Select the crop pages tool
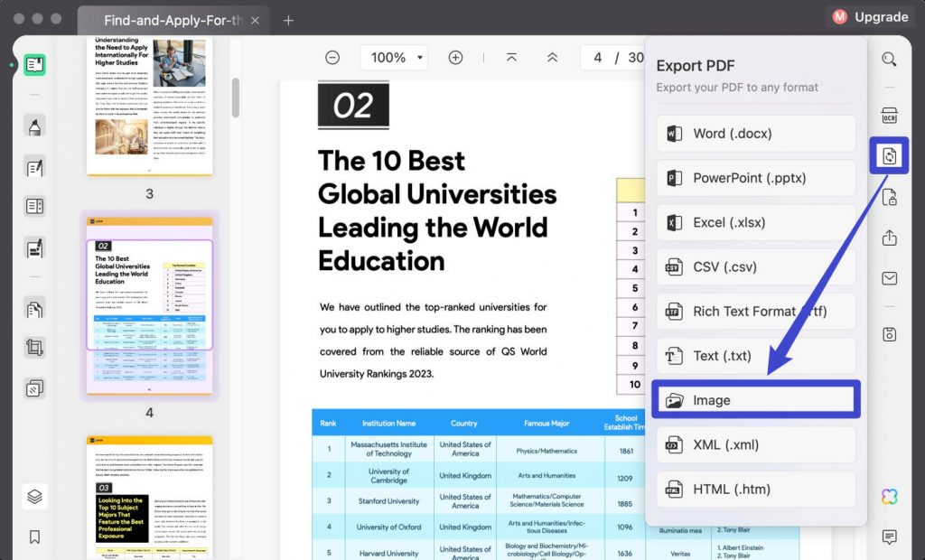This screenshot has height=560, width=925. coord(34,347)
